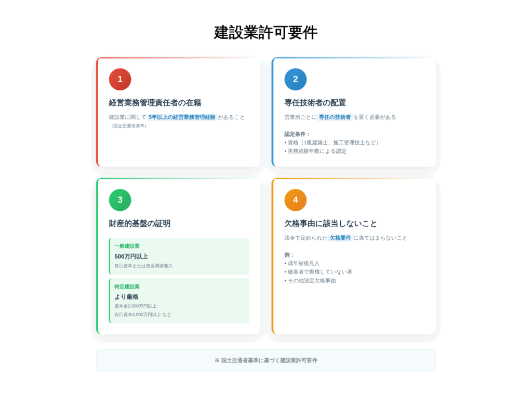Click the 特定建設業 green box label
The image size is (532, 394).
(x=127, y=287)
